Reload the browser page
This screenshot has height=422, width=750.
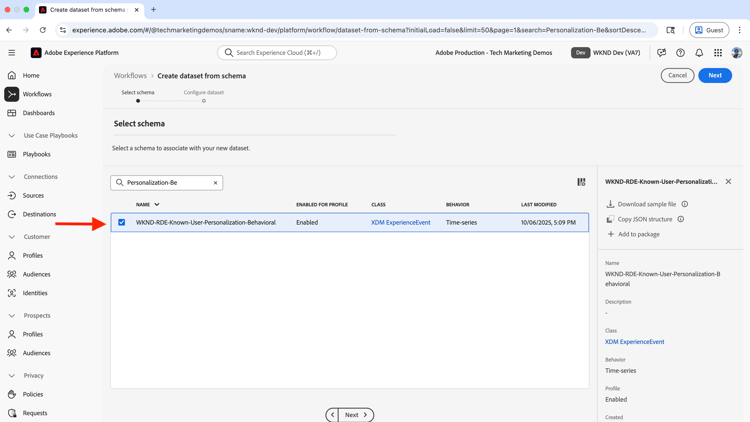point(43,30)
